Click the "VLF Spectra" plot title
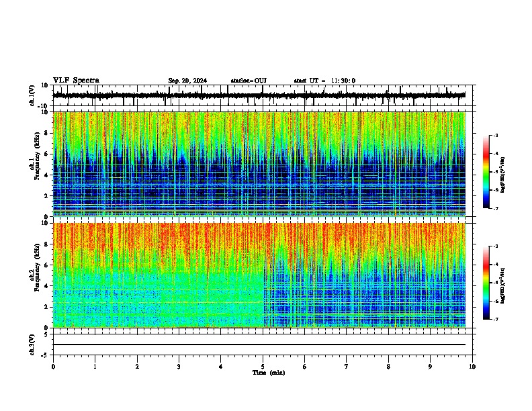The height and width of the screenshot is (411, 532). coord(76,81)
